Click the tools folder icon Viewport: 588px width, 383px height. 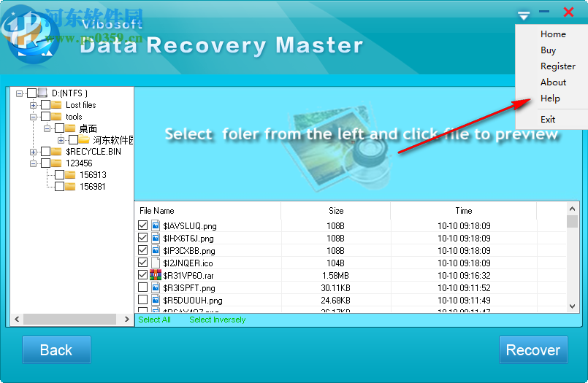click(x=56, y=116)
